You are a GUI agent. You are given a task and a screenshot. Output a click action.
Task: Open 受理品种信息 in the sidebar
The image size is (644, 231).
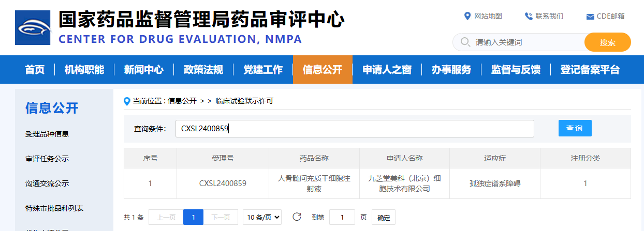(47, 134)
